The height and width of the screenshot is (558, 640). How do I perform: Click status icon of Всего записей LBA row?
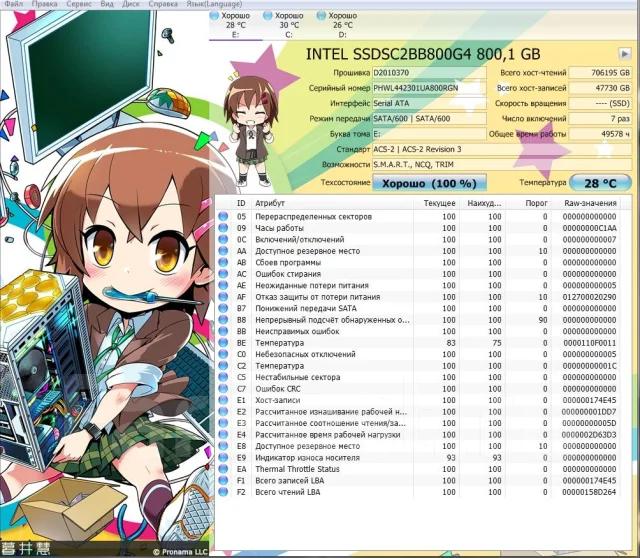[x=223, y=480]
